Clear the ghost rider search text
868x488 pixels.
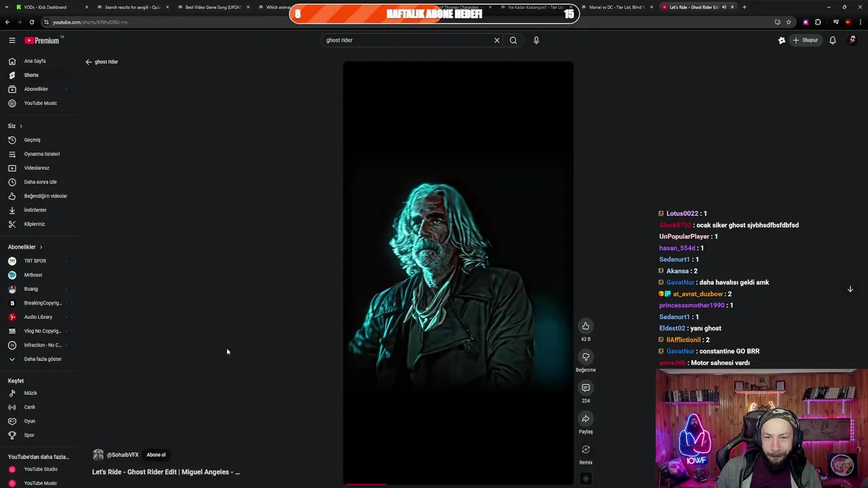point(496,40)
